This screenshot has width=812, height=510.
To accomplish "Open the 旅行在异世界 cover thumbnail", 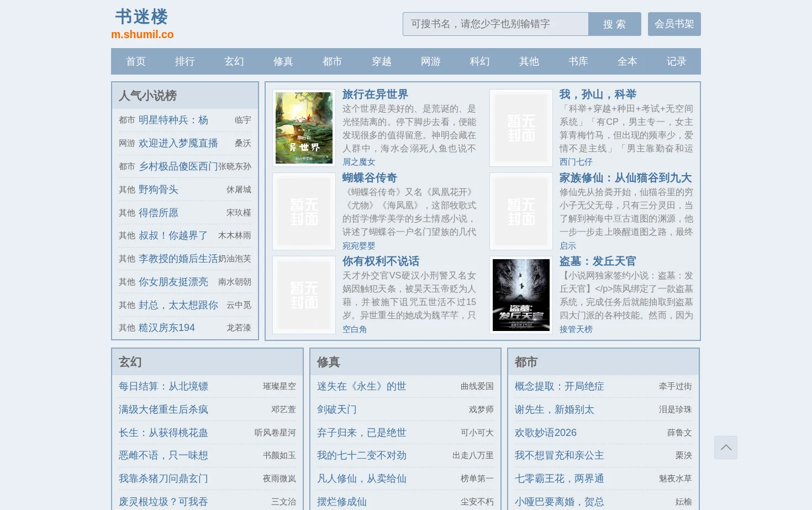I will 304,128.
